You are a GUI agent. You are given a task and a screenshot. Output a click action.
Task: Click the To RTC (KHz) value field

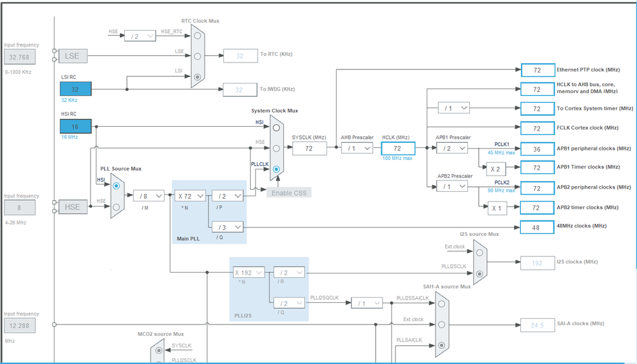pos(240,55)
